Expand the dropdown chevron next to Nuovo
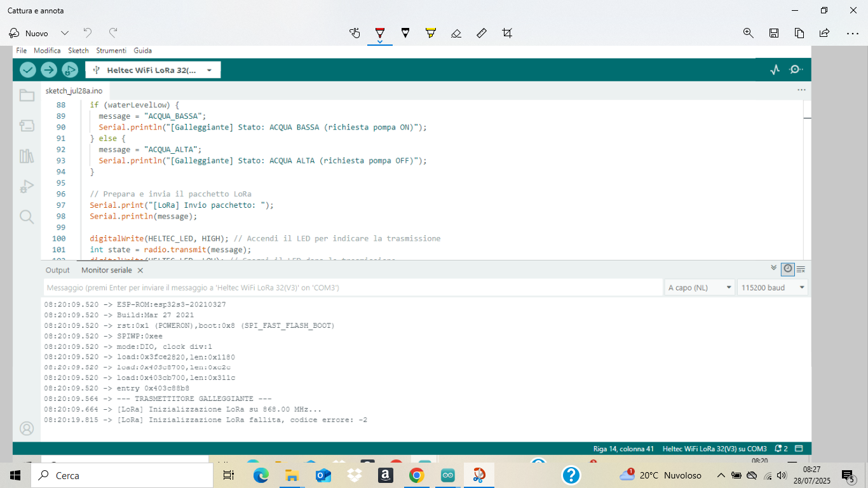 click(65, 33)
